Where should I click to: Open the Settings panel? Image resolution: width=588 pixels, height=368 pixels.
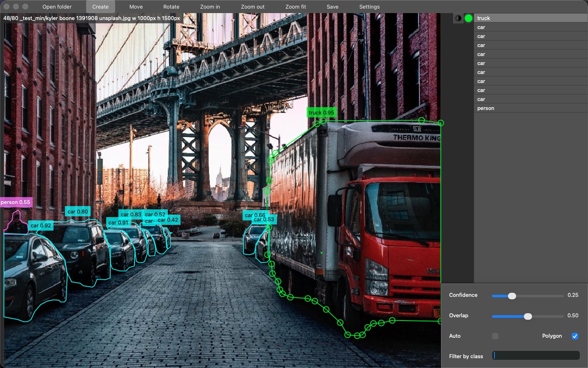369,7
